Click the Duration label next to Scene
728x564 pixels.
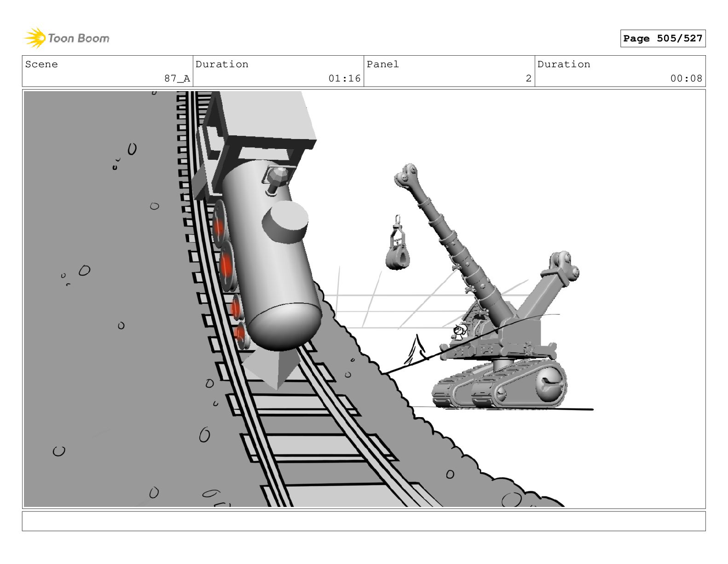(x=222, y=64)
